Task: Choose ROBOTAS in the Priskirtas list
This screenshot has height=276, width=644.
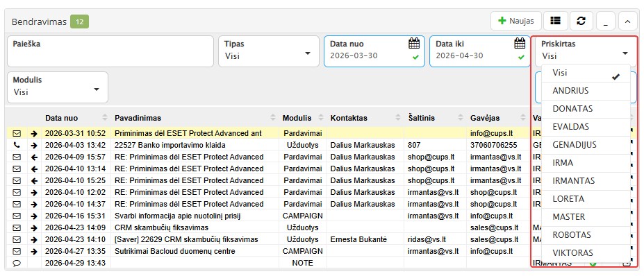Action: [586, 235]
